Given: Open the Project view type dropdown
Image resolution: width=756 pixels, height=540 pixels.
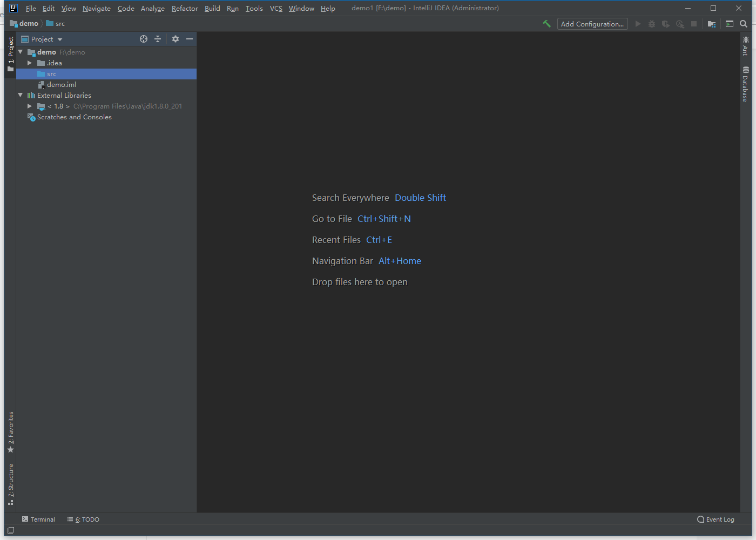Looking at the screenshot, I should tap(42, 39).
